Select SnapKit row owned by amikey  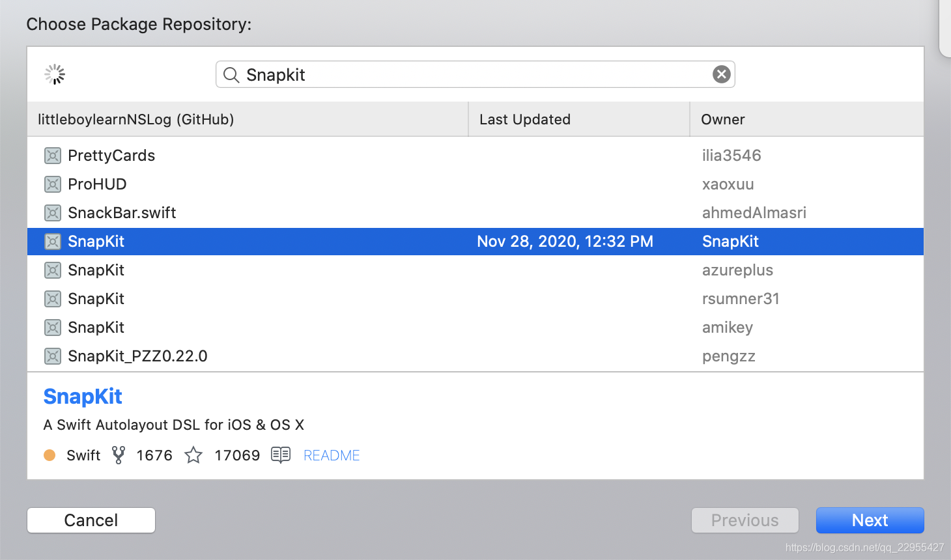pyautogui.click(x=475, y=328)
